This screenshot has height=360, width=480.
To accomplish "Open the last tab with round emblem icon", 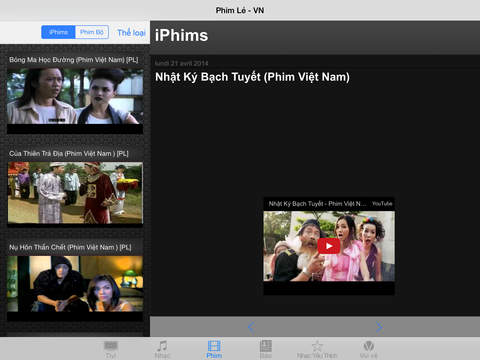I will pyautogui.click(x=369, y=349).
